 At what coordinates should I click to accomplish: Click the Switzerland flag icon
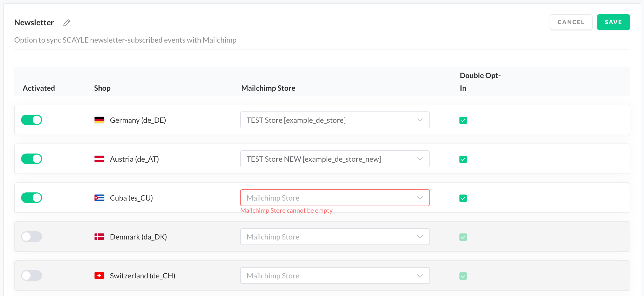[x=99, y=275]
